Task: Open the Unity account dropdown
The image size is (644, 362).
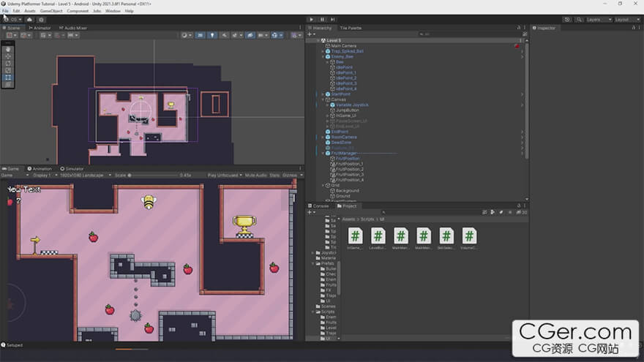Action: click(13, 19)
